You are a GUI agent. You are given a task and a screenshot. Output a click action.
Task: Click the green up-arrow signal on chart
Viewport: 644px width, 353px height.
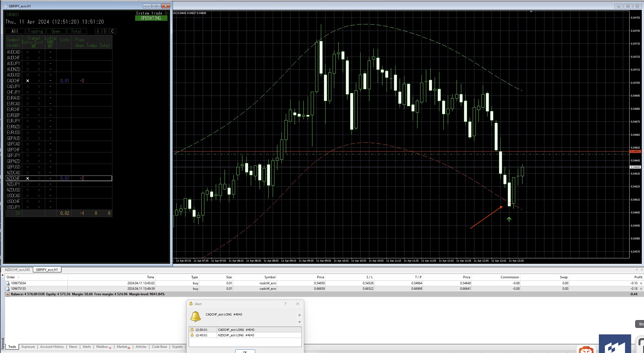(x=509, y=219)
